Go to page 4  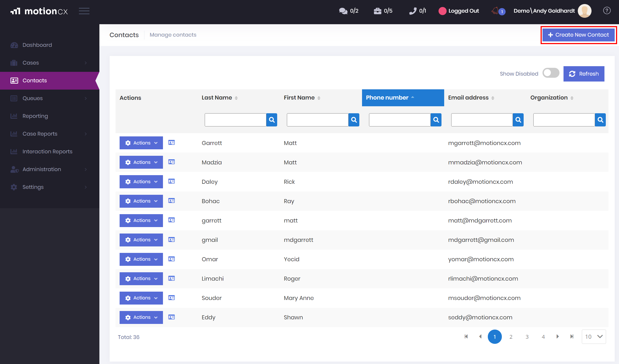coord(543,337)
